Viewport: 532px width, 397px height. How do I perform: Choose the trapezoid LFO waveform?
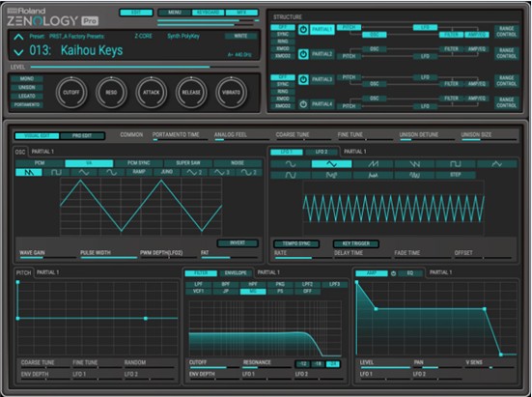(x=291, y=175)
